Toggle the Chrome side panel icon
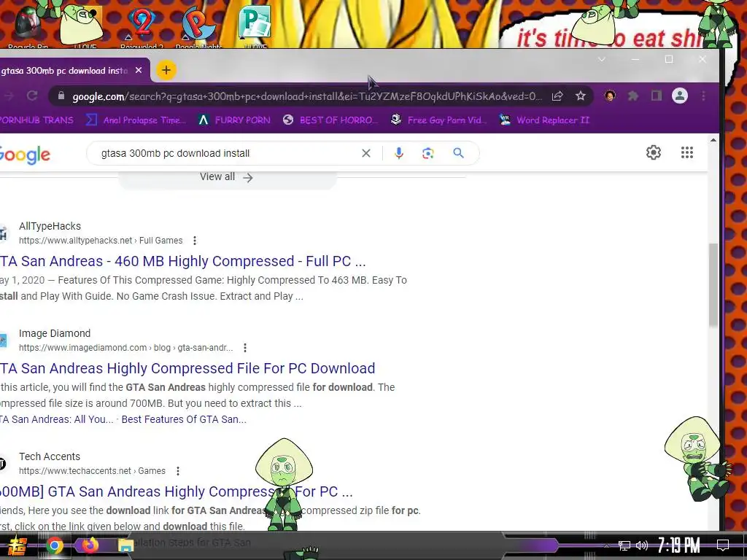747x560 pixels. (657, 96)
